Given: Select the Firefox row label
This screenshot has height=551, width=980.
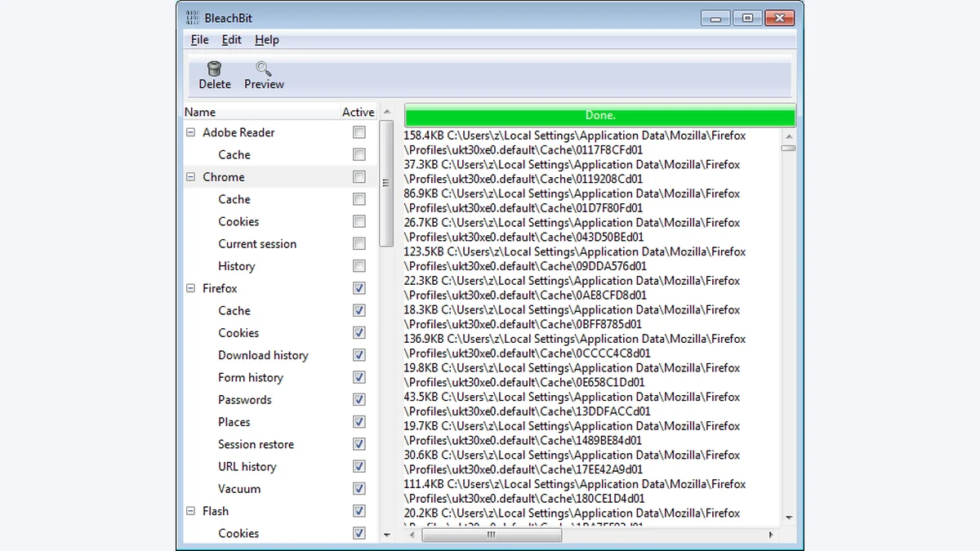Looking at the screenshot, I should 220,288.
